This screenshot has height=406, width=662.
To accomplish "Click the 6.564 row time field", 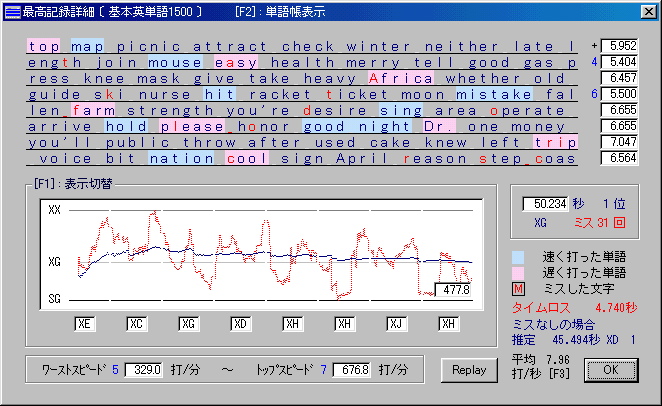I will click(619, 158).
